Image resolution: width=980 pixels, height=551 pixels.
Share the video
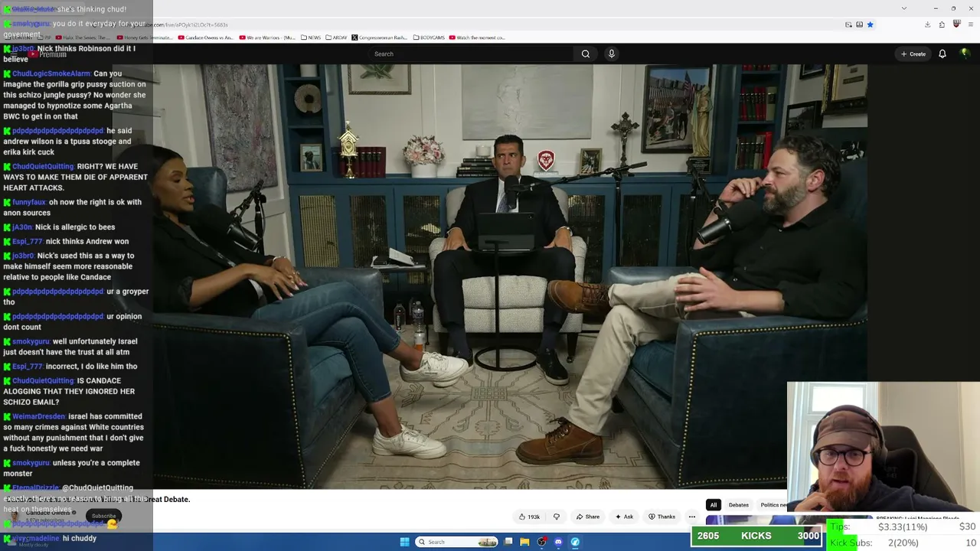tap(587, 517)
